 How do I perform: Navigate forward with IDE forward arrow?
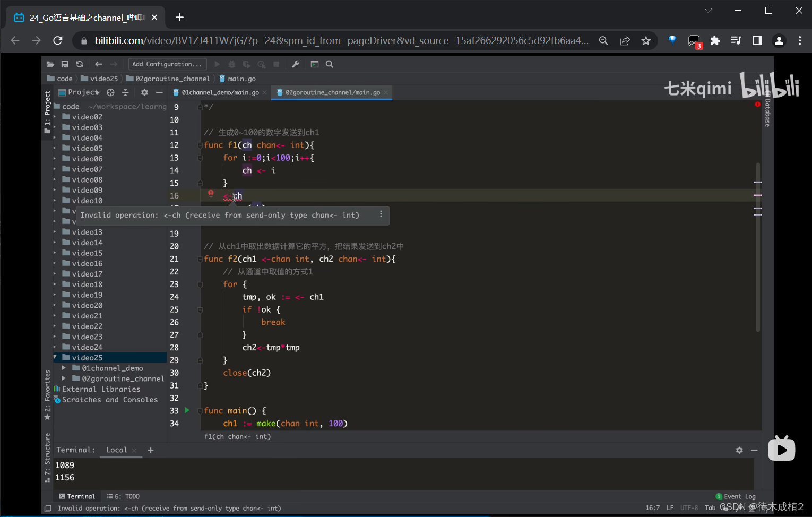click(x=114, y=64)
